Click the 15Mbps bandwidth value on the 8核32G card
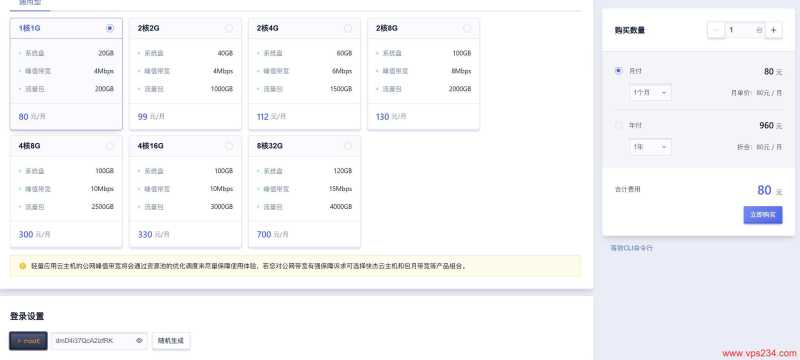The image size is (800, 360). point(341,189)
